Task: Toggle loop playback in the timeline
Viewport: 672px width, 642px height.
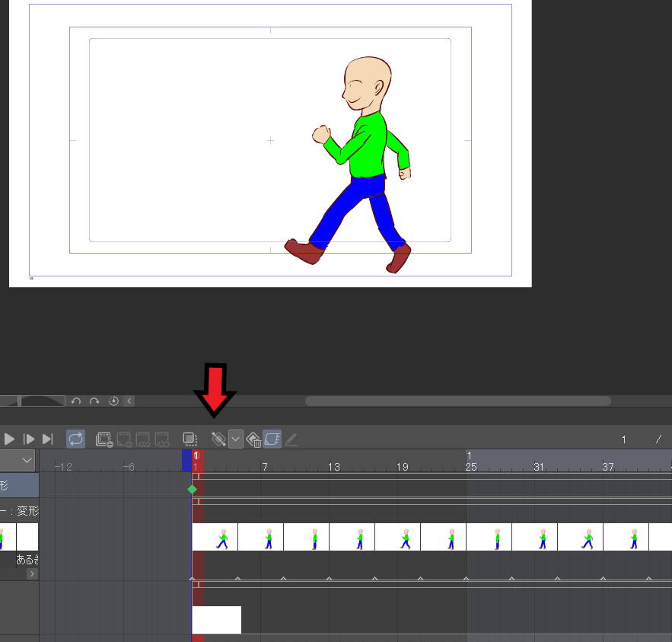Action: pos(76,439)
